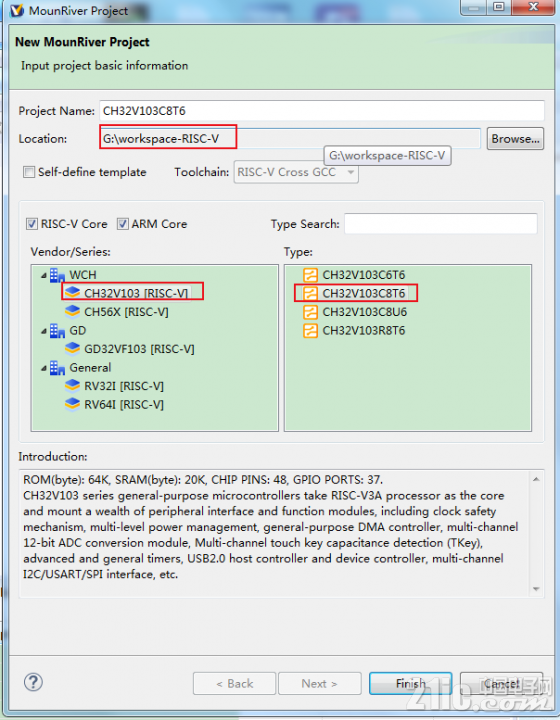Image resolution: width=560 pixels, height=720 pixels.
Task: Focus the Location path field
Action: pyautogui.click(x=290, y=139)
